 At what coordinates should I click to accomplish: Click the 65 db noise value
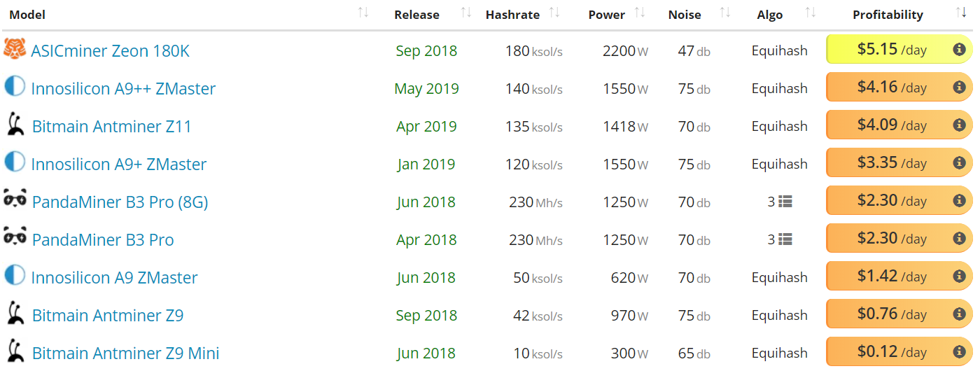click(694, 353)
